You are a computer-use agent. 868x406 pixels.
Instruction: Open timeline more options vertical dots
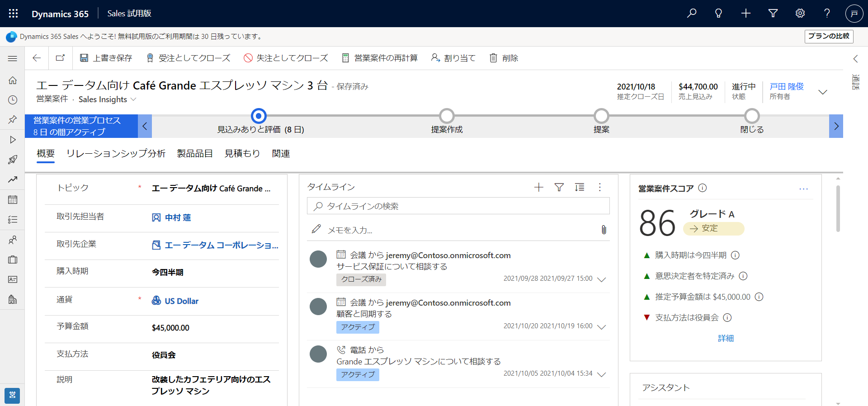(x=600, y=187)
